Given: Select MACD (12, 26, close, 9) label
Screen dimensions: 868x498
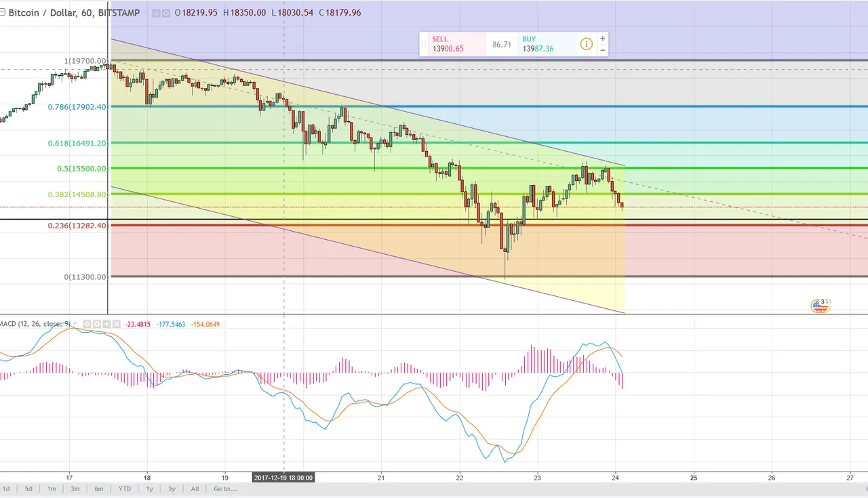Looking at the screenshot, I should tap(35, 324).
